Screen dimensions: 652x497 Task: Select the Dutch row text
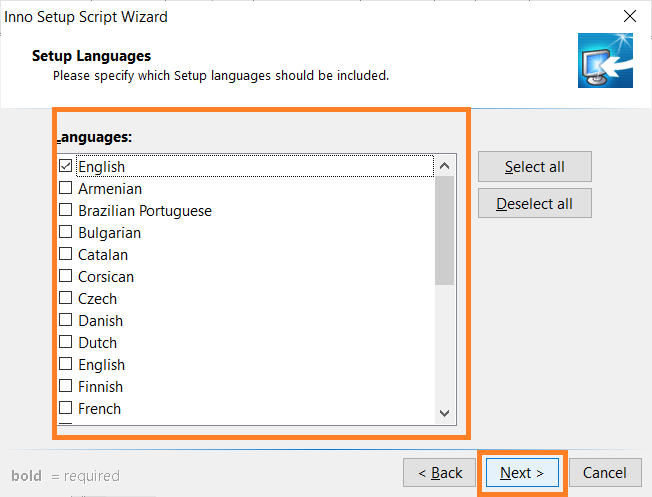(x=98, y=343)
